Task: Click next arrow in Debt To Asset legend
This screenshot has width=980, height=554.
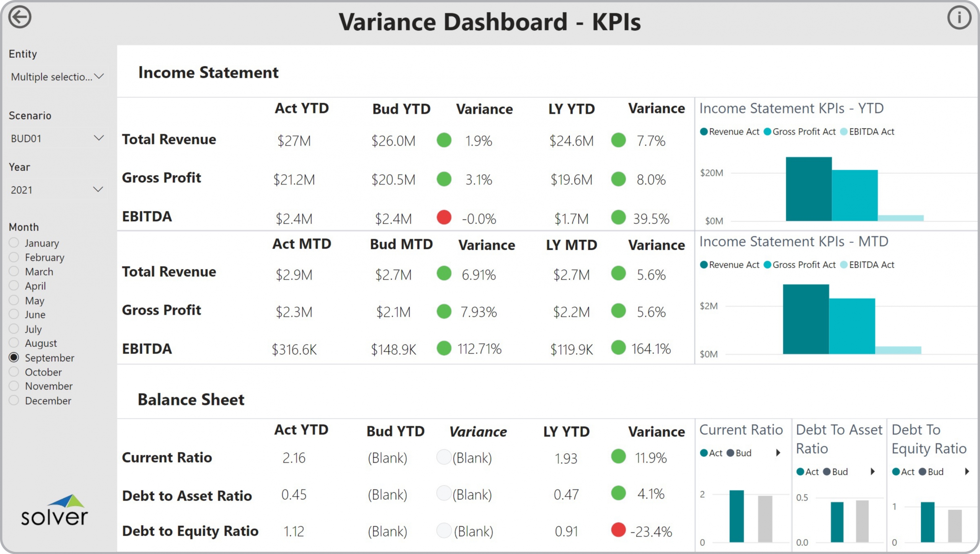Action: (x=873, y=472)
